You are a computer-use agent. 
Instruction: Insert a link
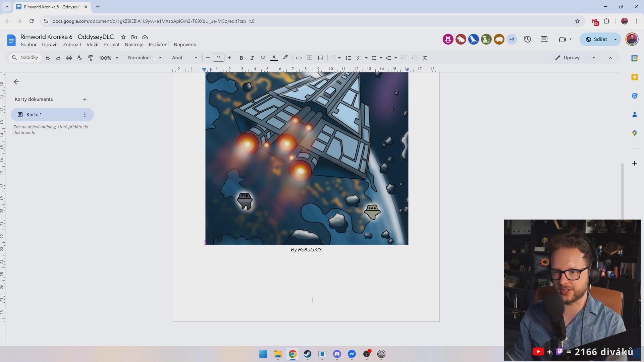pos(299,58)
